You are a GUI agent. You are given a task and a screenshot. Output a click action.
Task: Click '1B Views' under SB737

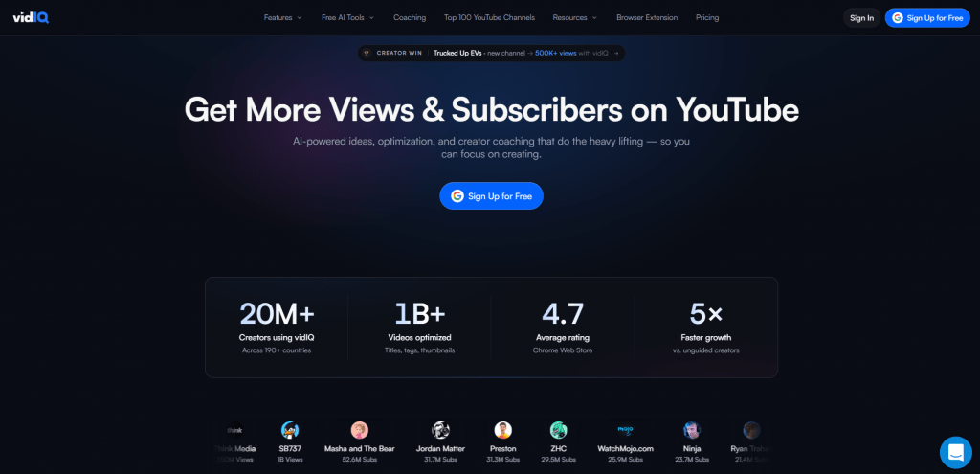(x=290, y=460)
